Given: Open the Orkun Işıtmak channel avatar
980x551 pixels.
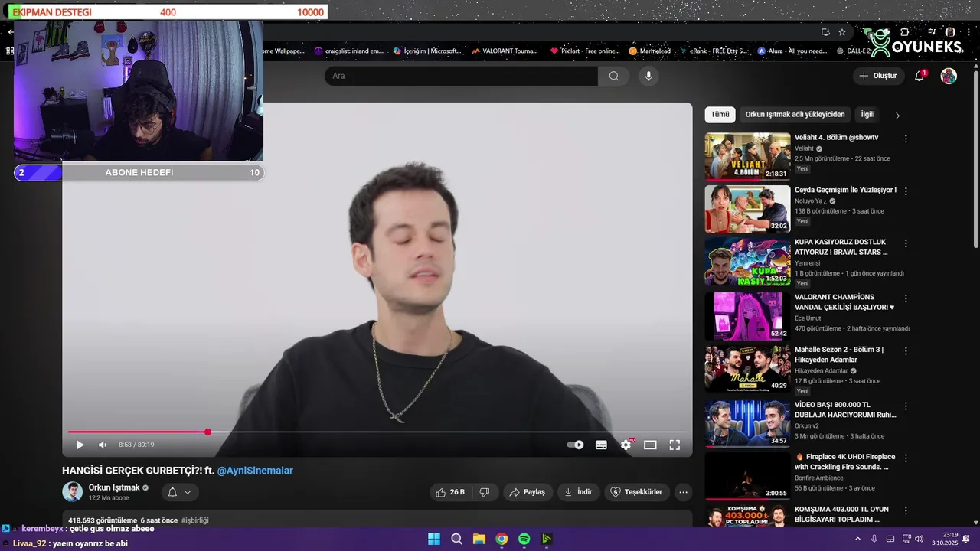Looking at the screenshot, I should point(72,492).
